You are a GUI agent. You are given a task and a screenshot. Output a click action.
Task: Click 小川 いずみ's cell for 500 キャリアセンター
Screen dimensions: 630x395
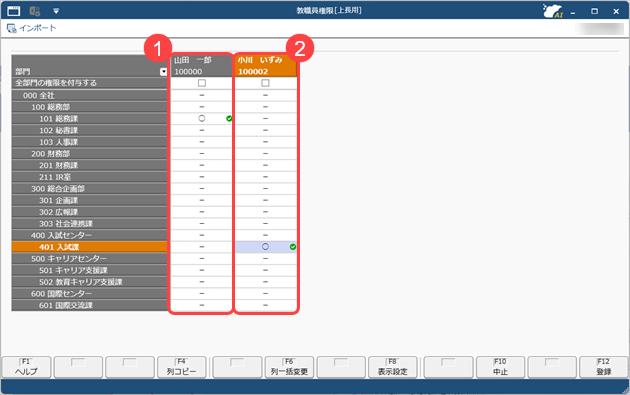tap(266, 258)
